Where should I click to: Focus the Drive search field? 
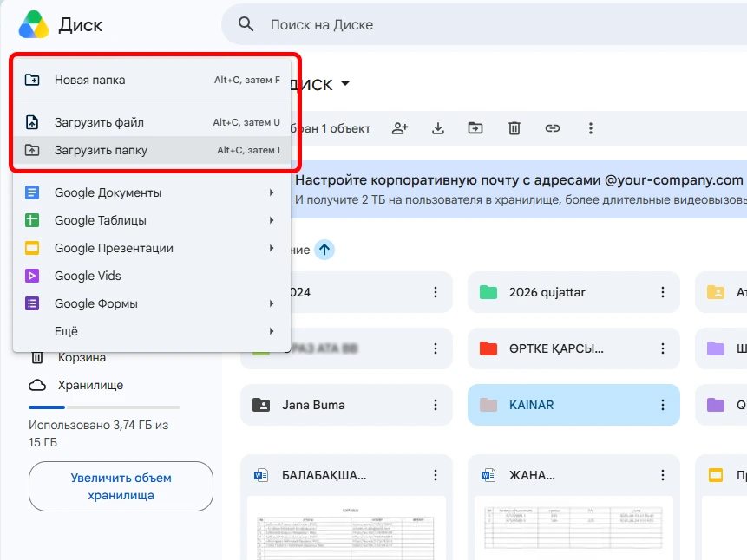pos(484,25)
